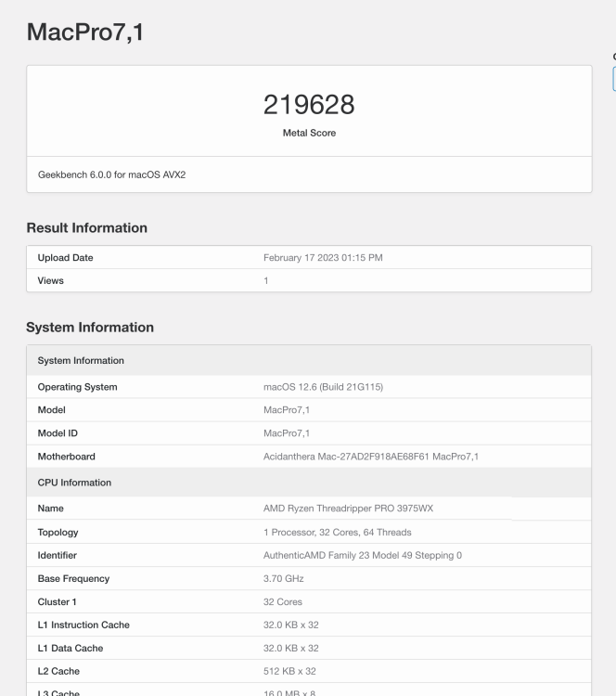Select L1 Data Cache 32.0 KB x 32
The image size is (616, 696).
tap(291, 648)
